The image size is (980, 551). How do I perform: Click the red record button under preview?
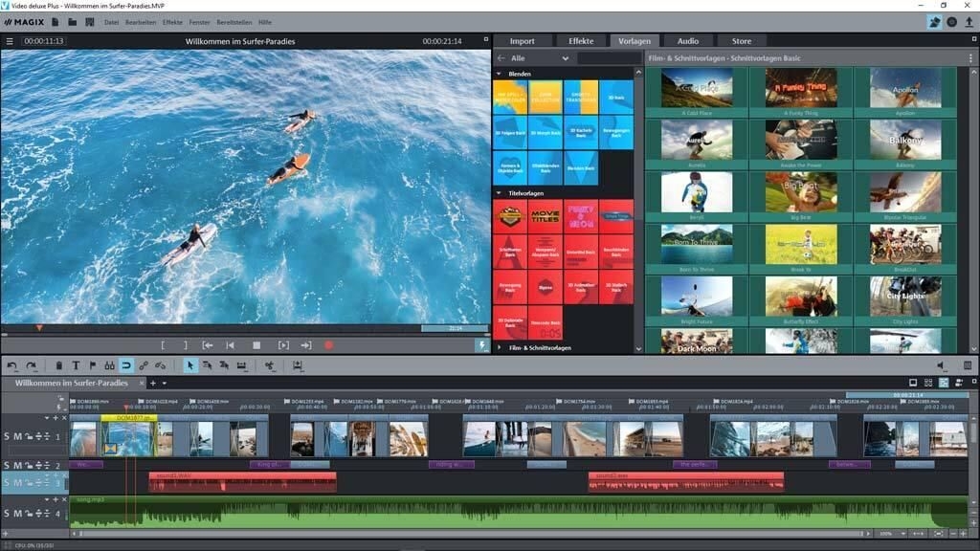click(x=329, y=345)
